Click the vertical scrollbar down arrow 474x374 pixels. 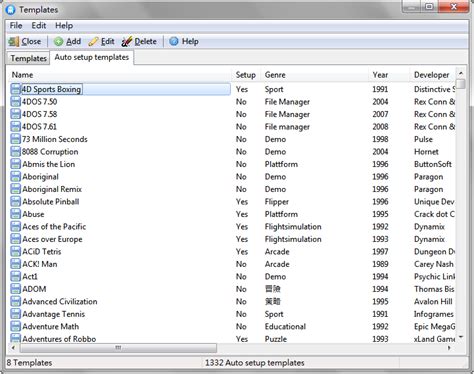coord(461,337)
